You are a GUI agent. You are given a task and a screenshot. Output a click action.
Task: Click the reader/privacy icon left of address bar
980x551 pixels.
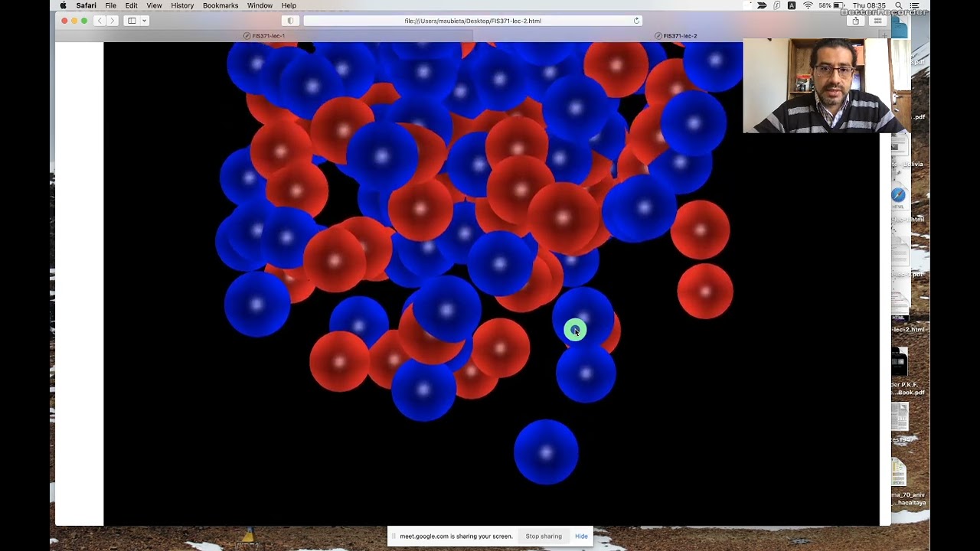coord(290,21)
